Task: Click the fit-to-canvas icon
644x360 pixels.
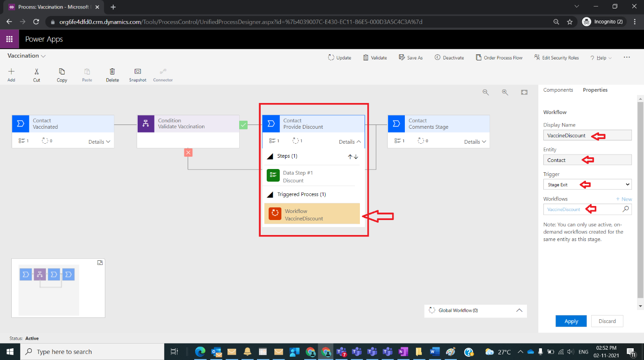Action: pos(524,92)
